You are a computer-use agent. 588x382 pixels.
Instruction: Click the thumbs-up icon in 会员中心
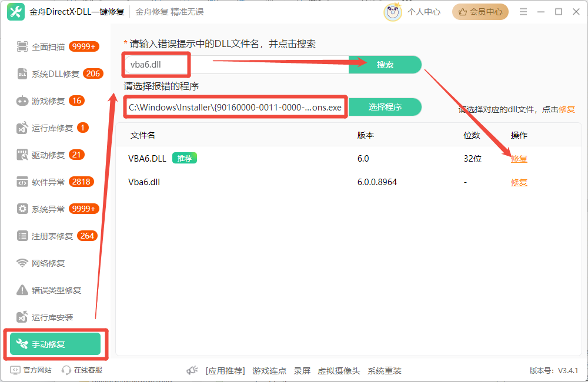coord(463,12)
